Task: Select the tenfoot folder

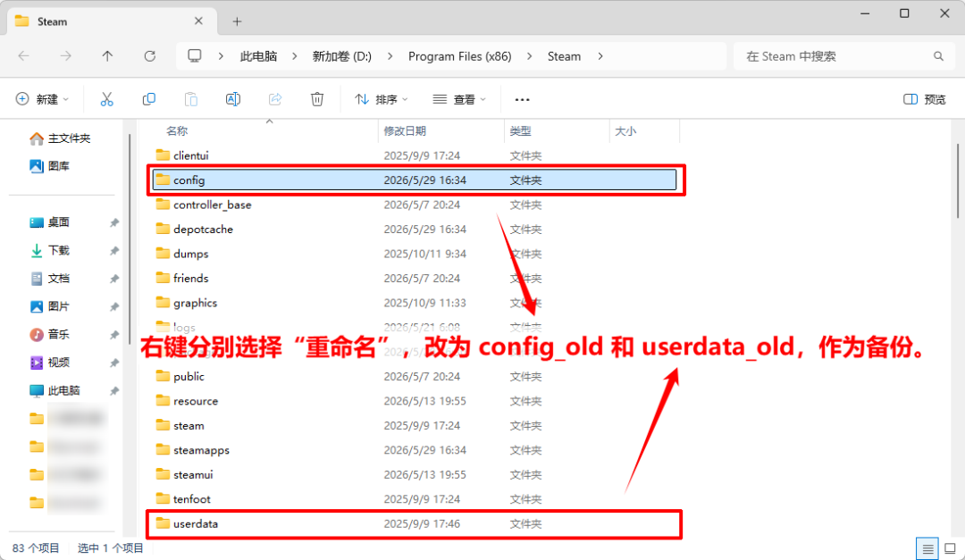Action: pos(415,499)
